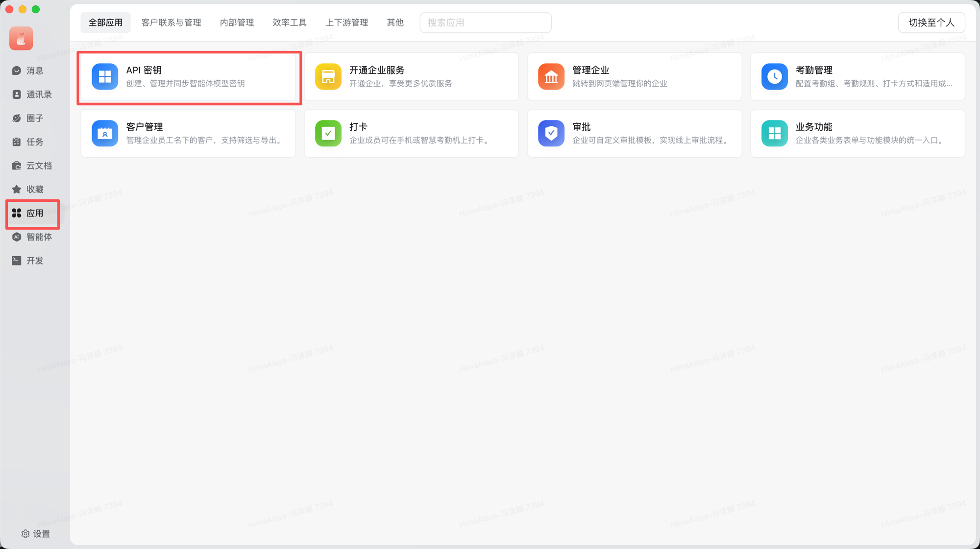Maximize the window with the green button
This screenshot has width=980, height=549.
pyautogui.click(x=36, y=9)
